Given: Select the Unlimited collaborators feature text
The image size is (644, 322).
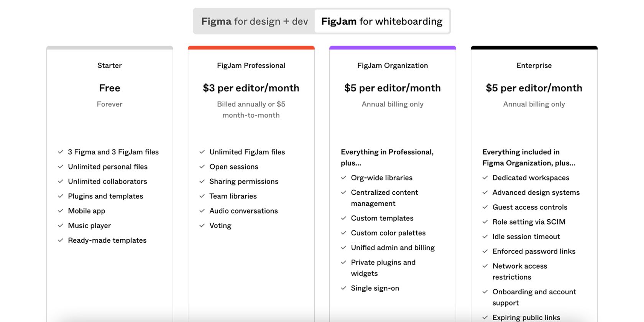Looking at the screenshot, I should point(107,181).
